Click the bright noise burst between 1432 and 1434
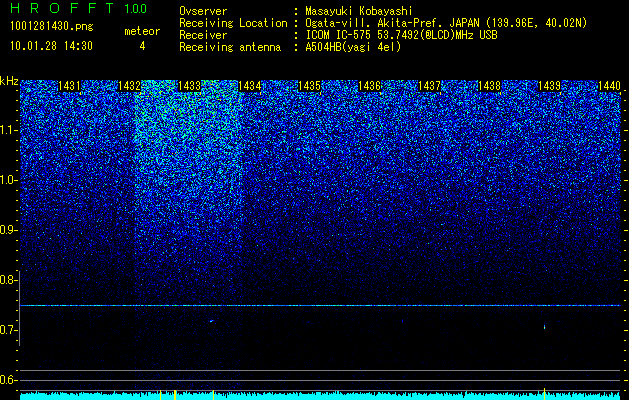Image resolution: width=629 pixels, height=400 pixels. [189, 160]
